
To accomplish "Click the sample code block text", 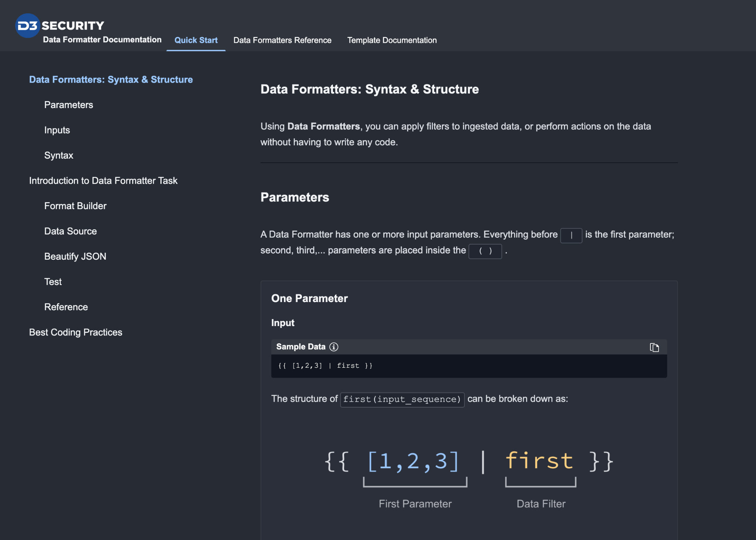I will coord(325,366).
